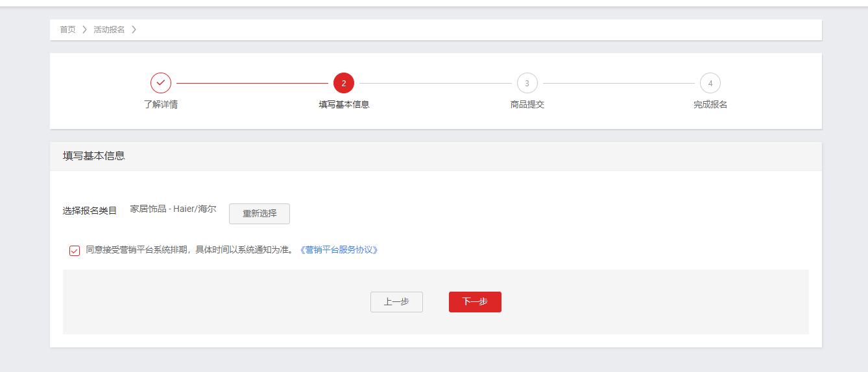Click the selected category 家居饰品 - Haier/海尔
The height and width of the screenshot is (372, 868).
pos(173,209)
